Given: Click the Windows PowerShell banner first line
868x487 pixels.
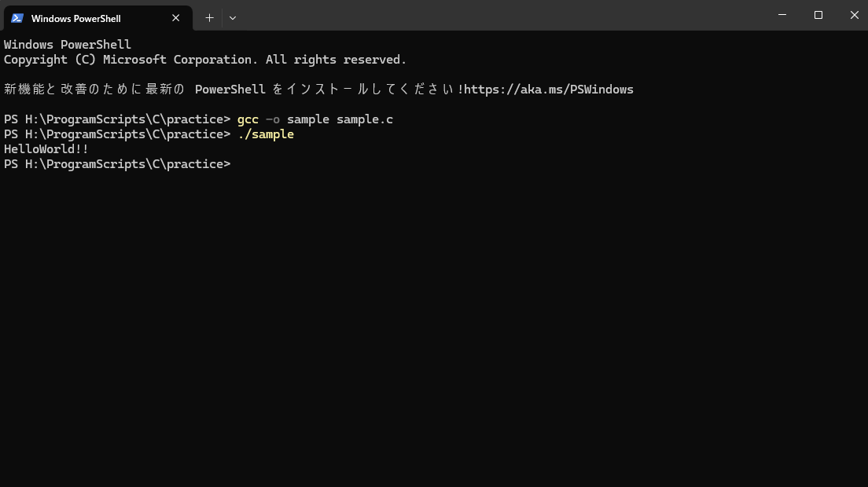Looking at the screenshot, I should click(68, 45).
